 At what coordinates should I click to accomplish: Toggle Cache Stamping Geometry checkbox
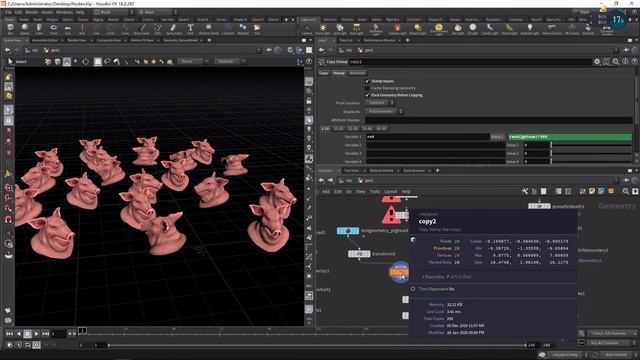click(367, 88)
